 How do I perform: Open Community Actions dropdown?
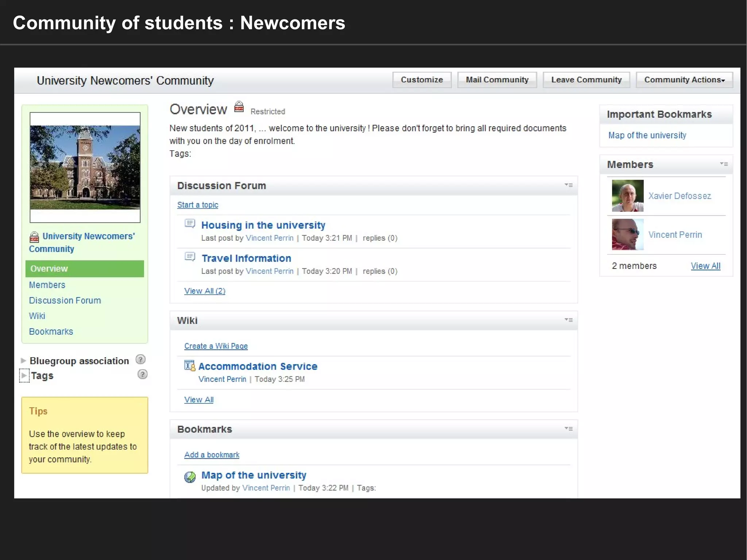[x=684, y=80]
